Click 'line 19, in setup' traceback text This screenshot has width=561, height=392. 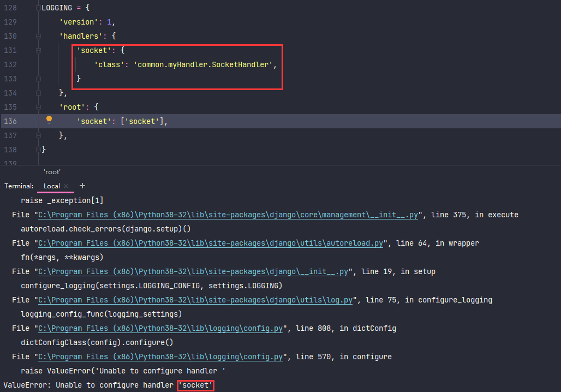pyautogui.click(x=398, y=272)
